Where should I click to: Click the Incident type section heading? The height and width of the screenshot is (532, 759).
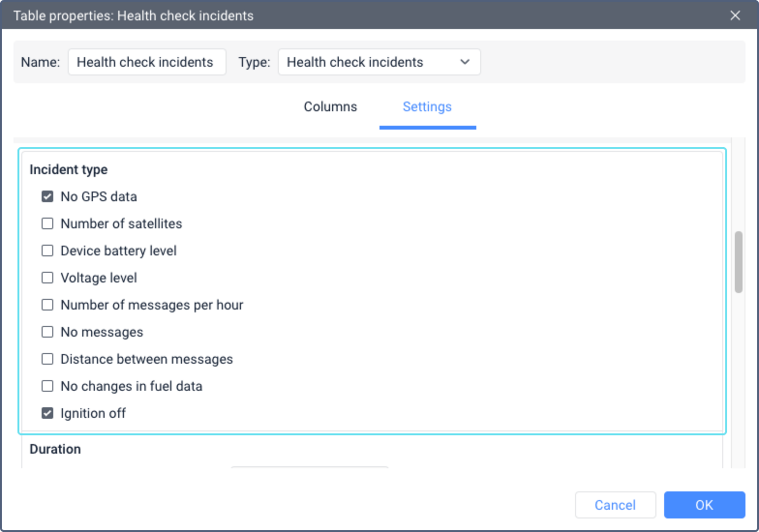pos(68,170)
